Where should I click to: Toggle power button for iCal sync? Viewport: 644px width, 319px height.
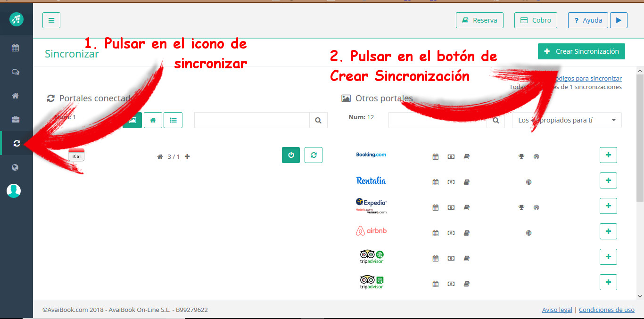point(291,155)
